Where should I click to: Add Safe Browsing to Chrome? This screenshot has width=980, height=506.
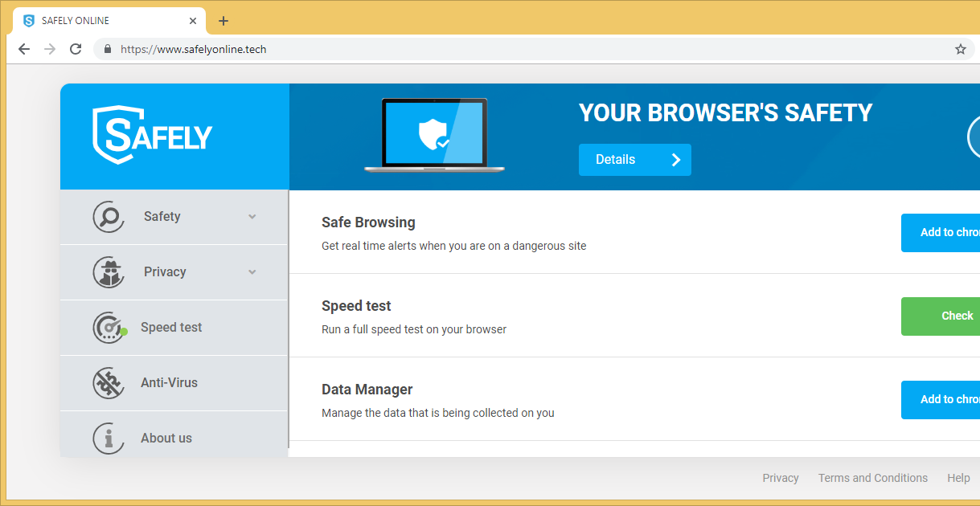point(941,233)
